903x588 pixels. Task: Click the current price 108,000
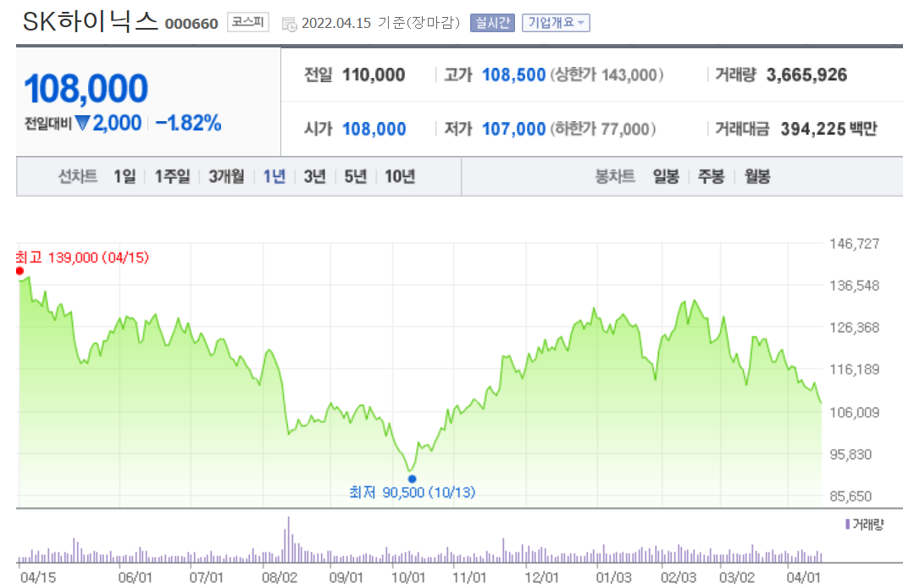tap(86, 89)
